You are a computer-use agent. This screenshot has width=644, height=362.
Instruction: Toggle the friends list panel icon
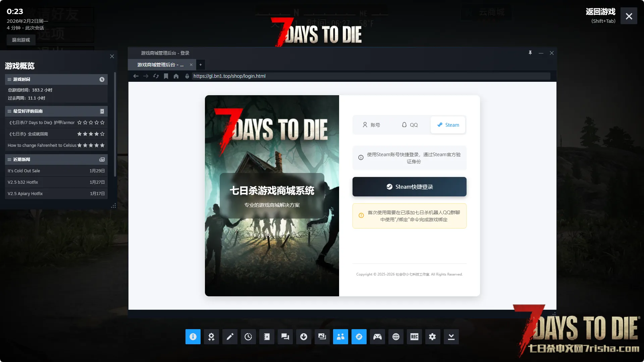point(340,337)
